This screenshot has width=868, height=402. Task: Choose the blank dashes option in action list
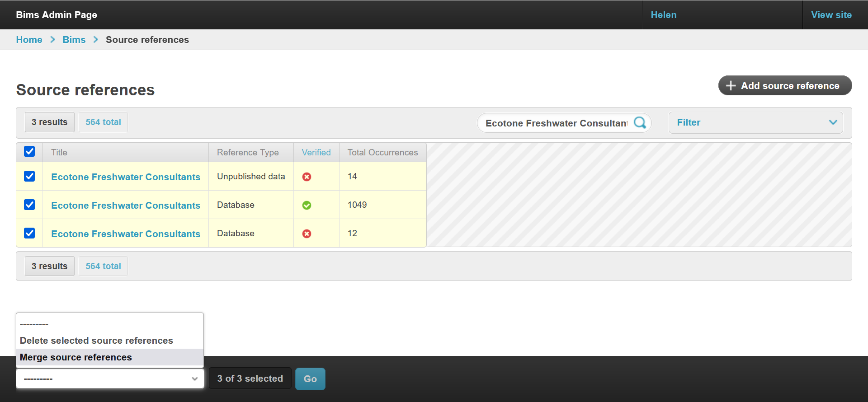(110, 324)
